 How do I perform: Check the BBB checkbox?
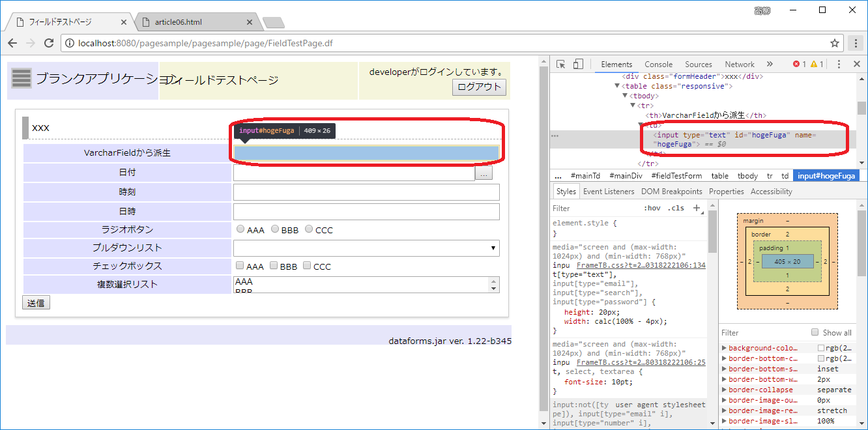pyautogui.click(x=274, y=266)
